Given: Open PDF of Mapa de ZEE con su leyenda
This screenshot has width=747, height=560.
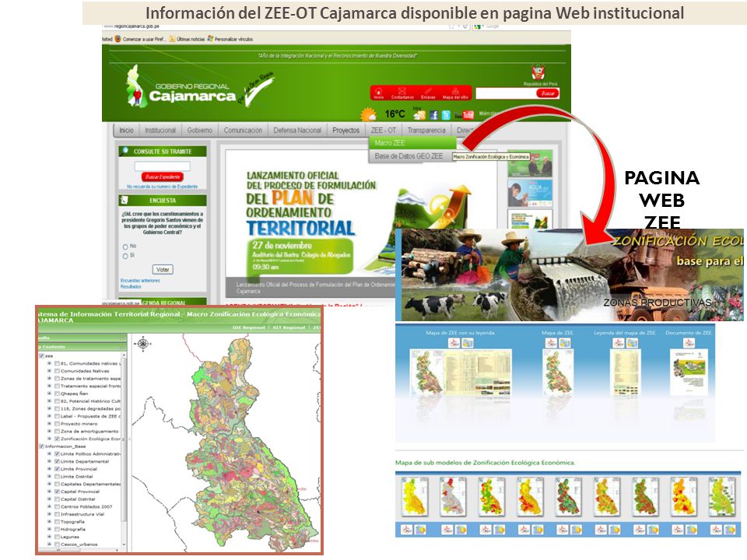Looking at the screenshot, I should tap(454, 342).
